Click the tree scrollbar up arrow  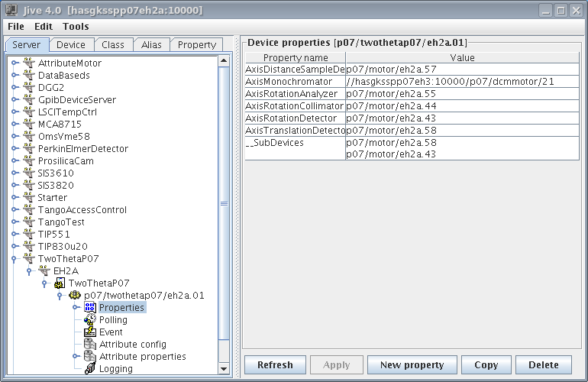(x=224, y=61)
